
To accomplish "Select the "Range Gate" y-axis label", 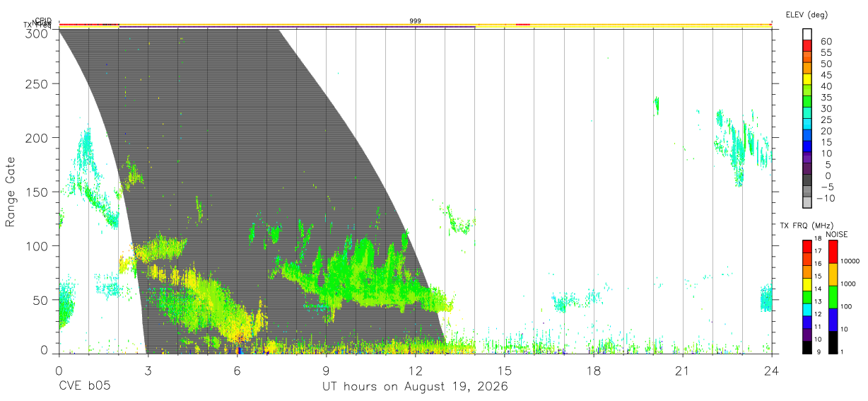I will [x=11, y=192].
